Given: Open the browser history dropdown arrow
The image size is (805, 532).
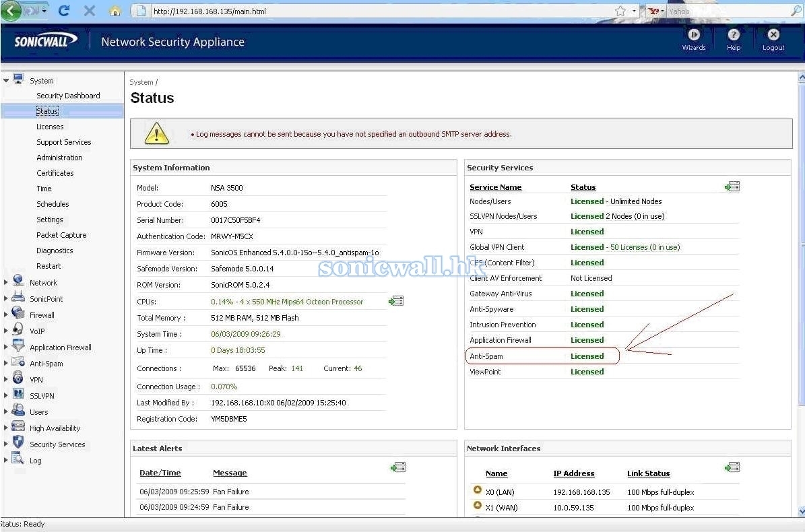Looking at the screenshot, I should (44, 11).
